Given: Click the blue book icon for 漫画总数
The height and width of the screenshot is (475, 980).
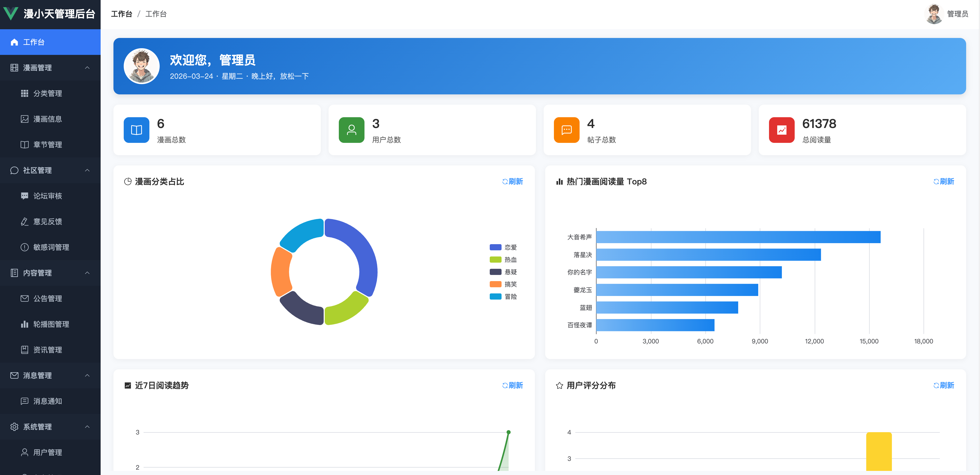Looking at the screenshot, I should click(137, 130).
